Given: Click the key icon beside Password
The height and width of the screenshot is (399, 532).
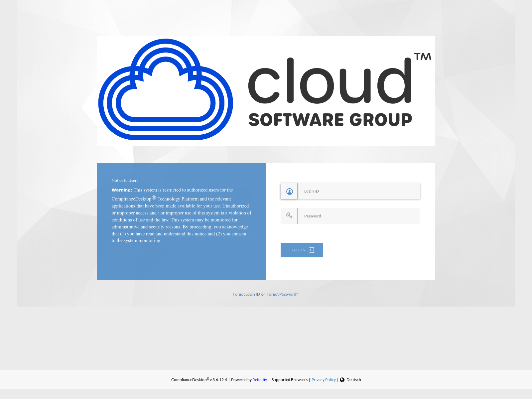Looking at the screenshot, I should click(289, 216).
